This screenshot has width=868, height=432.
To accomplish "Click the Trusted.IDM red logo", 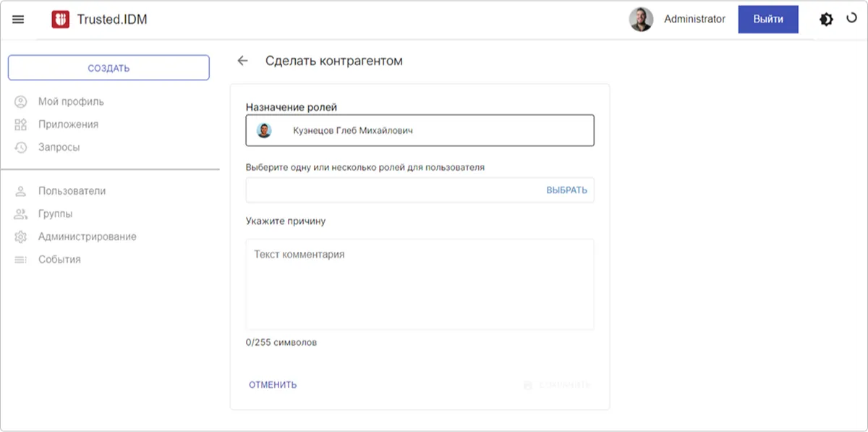I will point(60,20).
